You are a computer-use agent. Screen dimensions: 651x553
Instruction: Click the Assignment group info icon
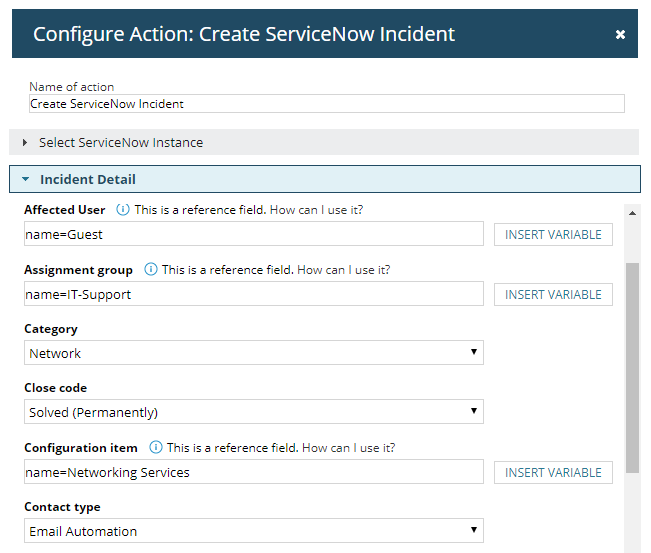(x=151, y=270)
